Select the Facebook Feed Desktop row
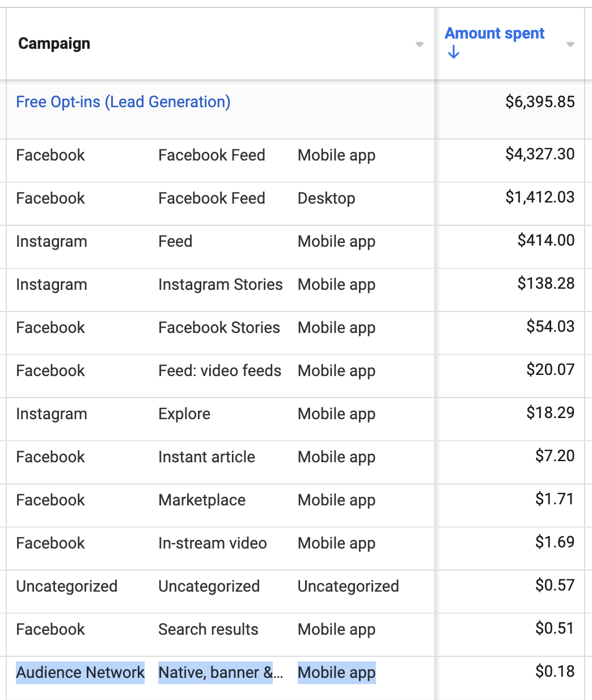 [x=295, y=198]
